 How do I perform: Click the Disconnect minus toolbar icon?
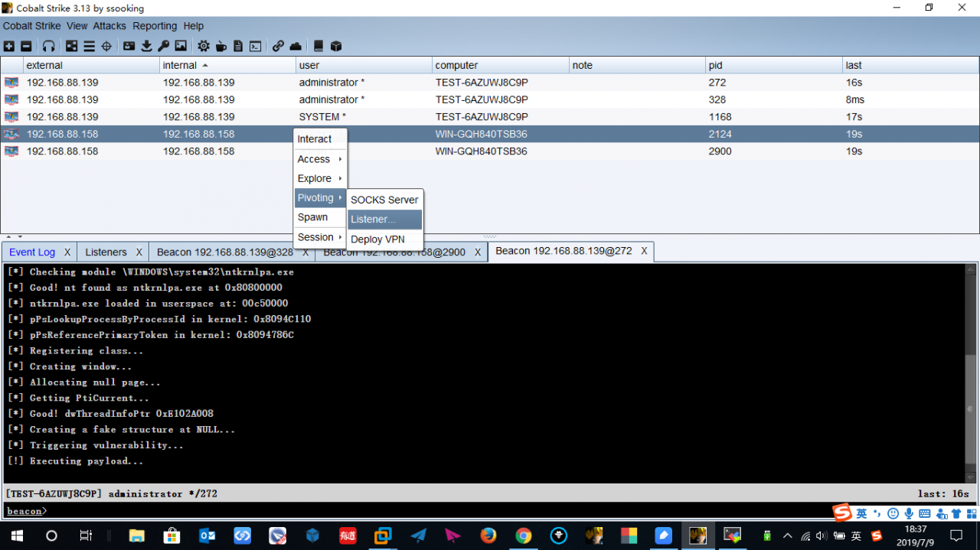tap(26, 46)
